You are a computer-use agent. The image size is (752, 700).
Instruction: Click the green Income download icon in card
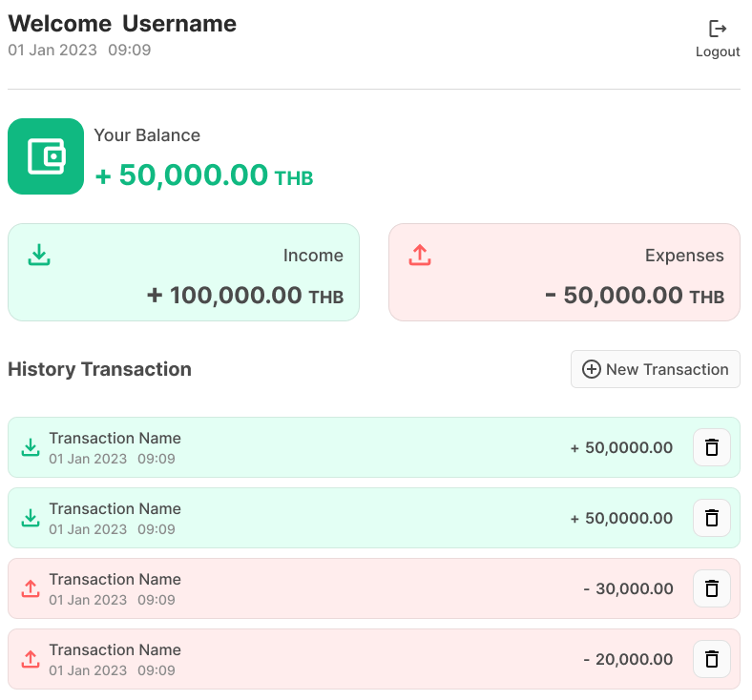click(39, 255)
